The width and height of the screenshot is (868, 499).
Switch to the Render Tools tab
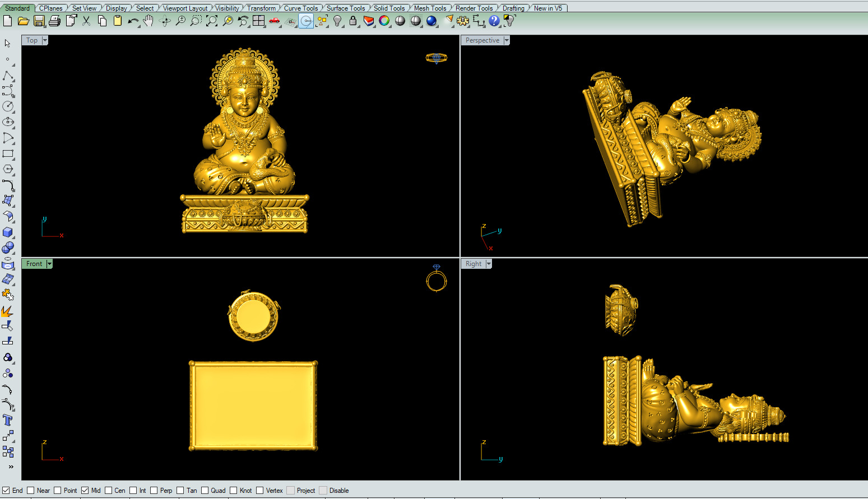474,8
